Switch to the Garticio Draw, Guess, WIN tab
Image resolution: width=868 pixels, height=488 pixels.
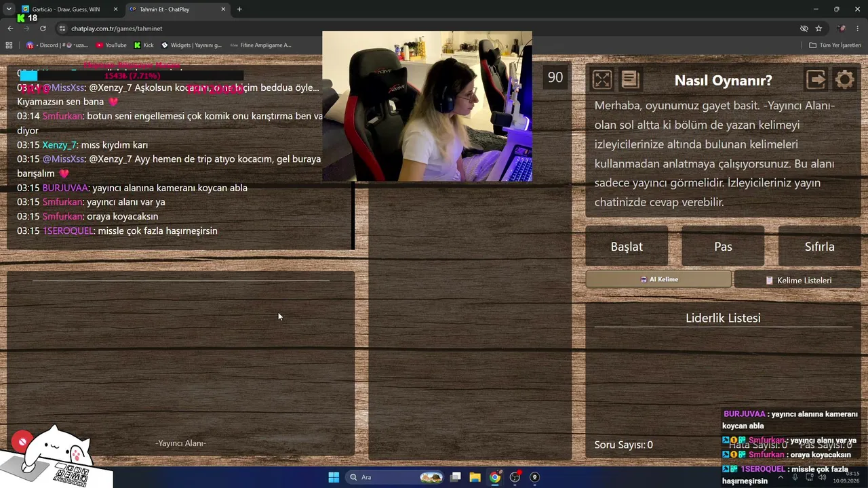(66, 9)
